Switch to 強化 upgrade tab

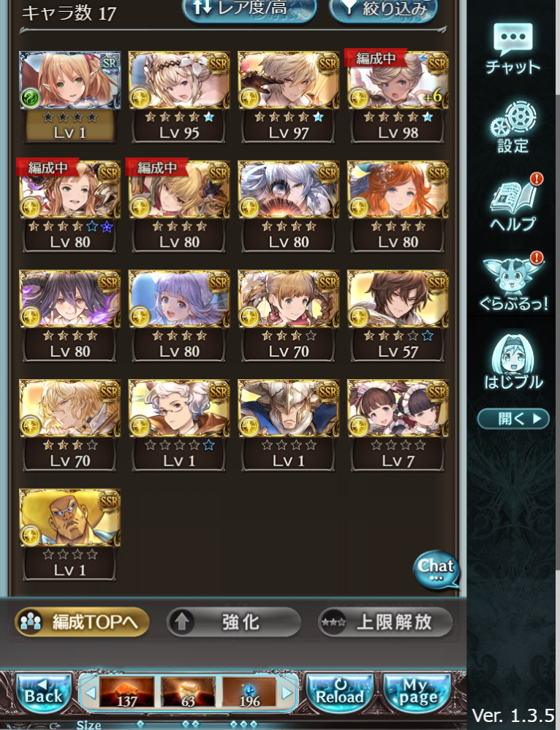(234, 622)
